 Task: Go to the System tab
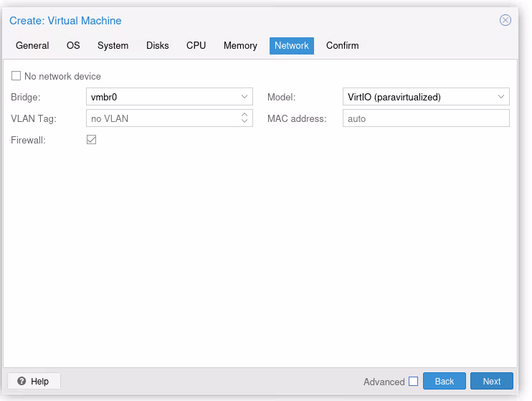[x=113, y=45]
